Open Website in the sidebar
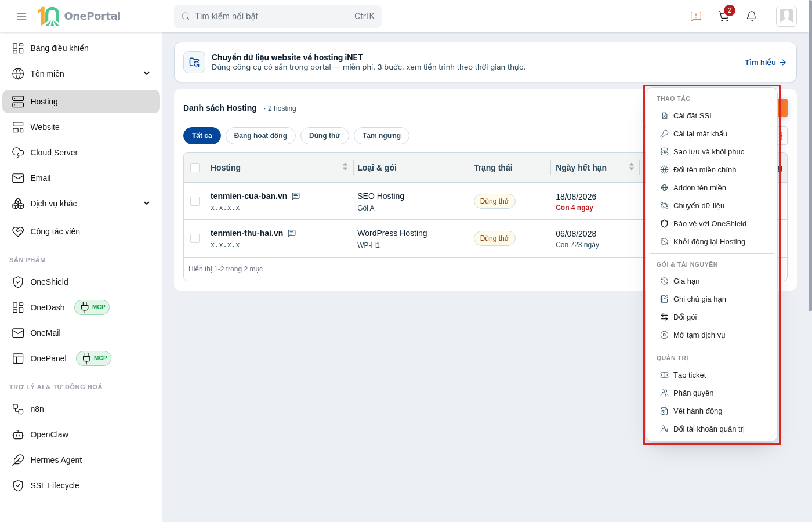Viewport: 812px width, 522px height. (x=81, y=127)
